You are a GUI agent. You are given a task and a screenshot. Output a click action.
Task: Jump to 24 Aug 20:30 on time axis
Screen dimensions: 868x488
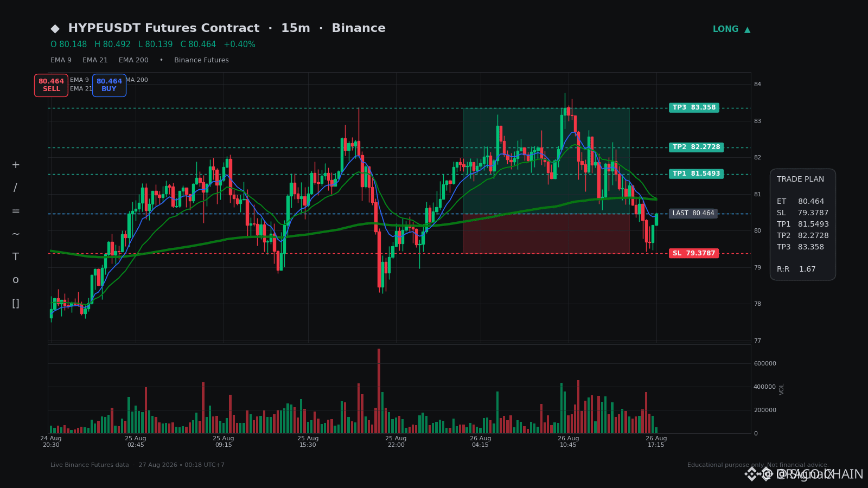click(51, 441)
